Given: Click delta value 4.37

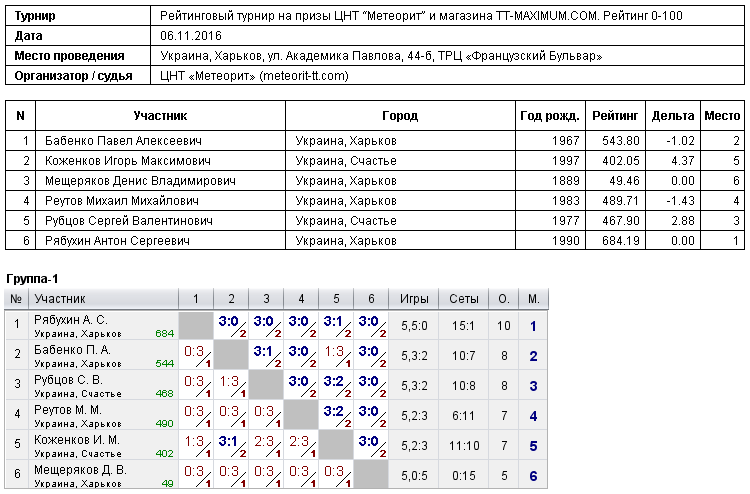Looking at the screenshot, I should click(x=683, y=161).
